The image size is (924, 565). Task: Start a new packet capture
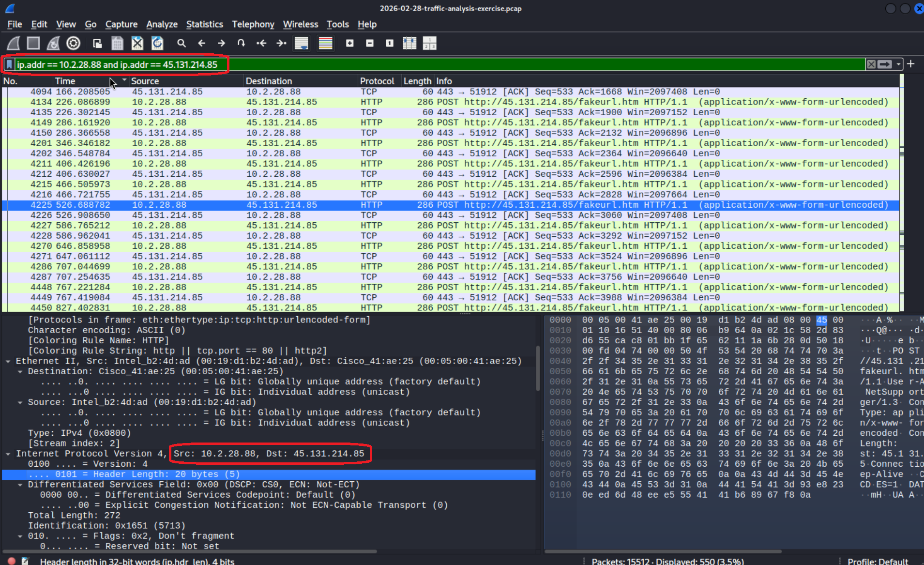point(14,44)
